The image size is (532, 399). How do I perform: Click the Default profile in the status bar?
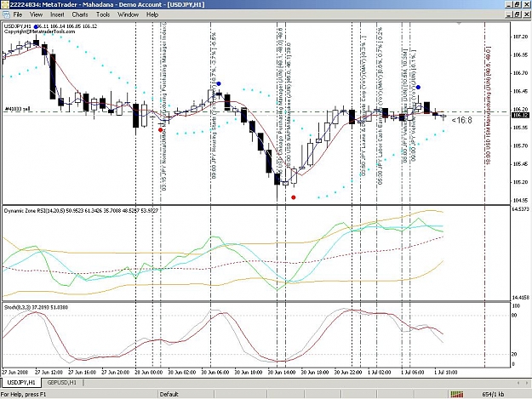tap(169, 394)
